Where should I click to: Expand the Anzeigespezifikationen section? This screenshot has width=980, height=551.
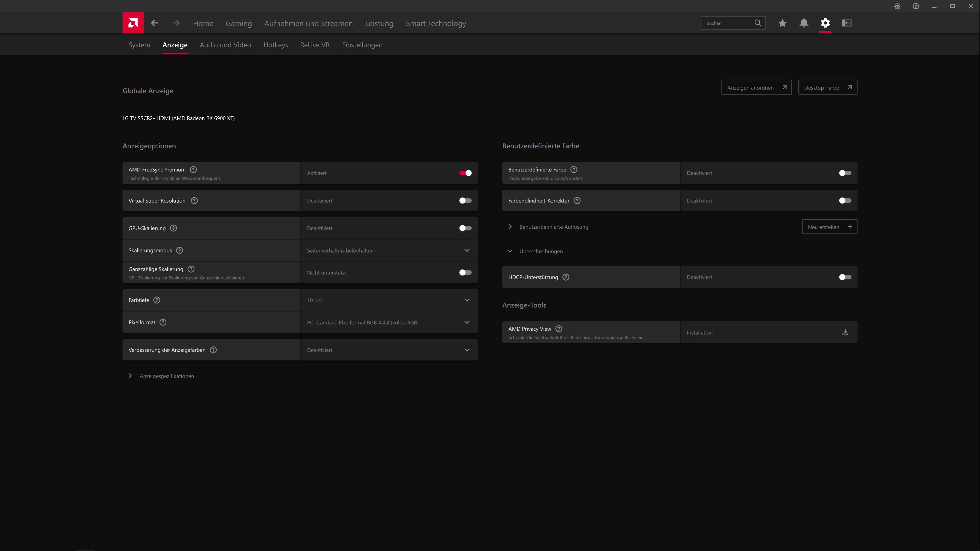(x=166, y=376)
